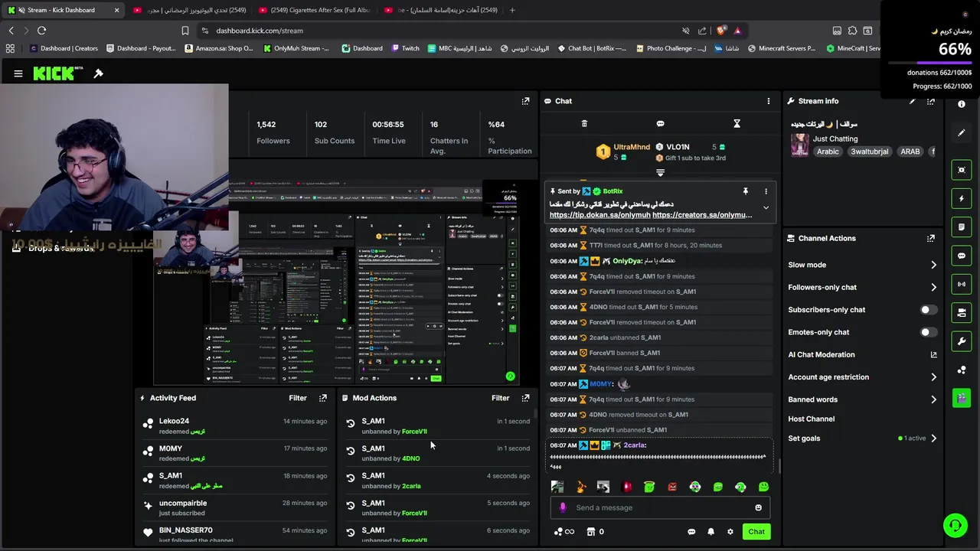Collapse the gift leaderboard arrow
The width and height of the screenshot is (980, 551).
click(x=660, y=173)
